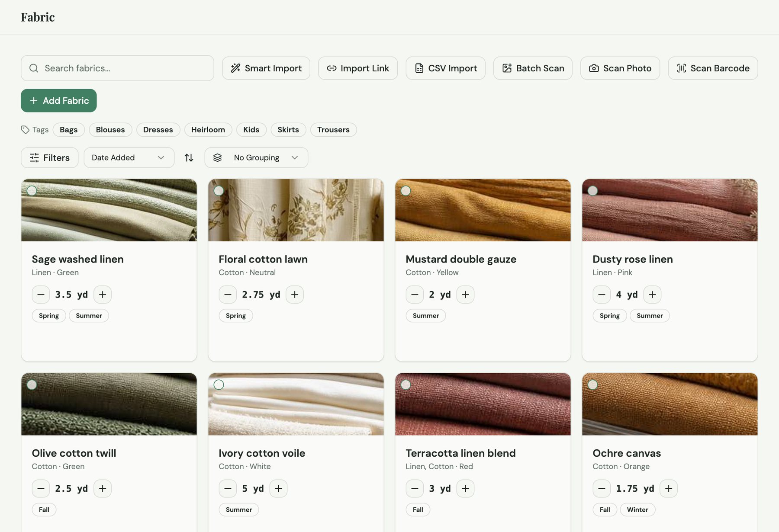Choose the Trousers tag chip

pyautogui.click(x=333, y=130)
